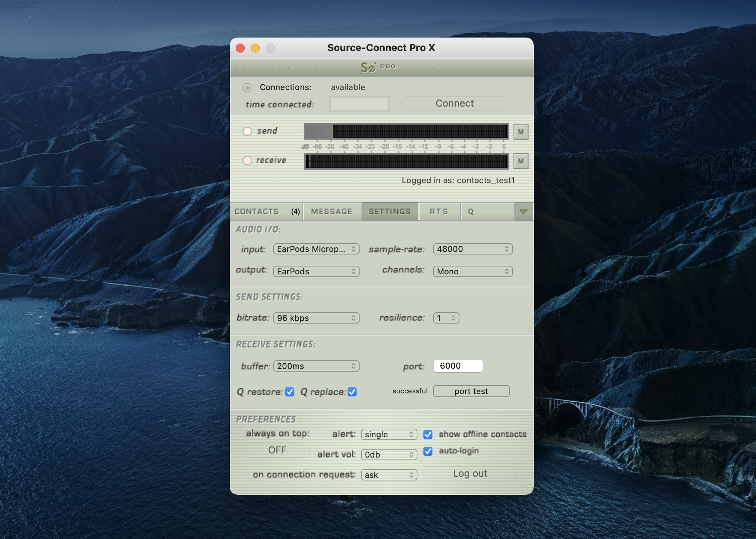
Task: Toggle the Q replace checkbox
Action: pos(352,392)
